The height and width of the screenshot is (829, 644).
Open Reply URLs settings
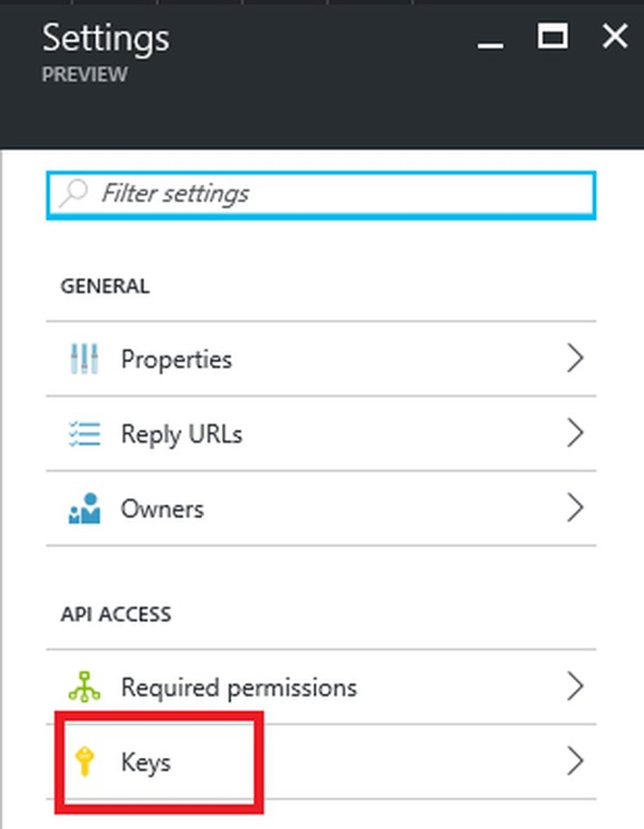point(182,434)
